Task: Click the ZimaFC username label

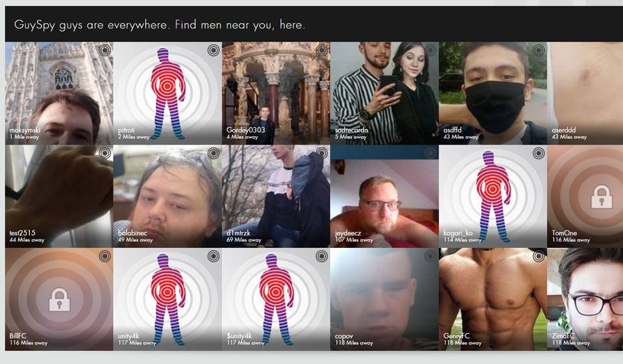Action: coord(563,336)
